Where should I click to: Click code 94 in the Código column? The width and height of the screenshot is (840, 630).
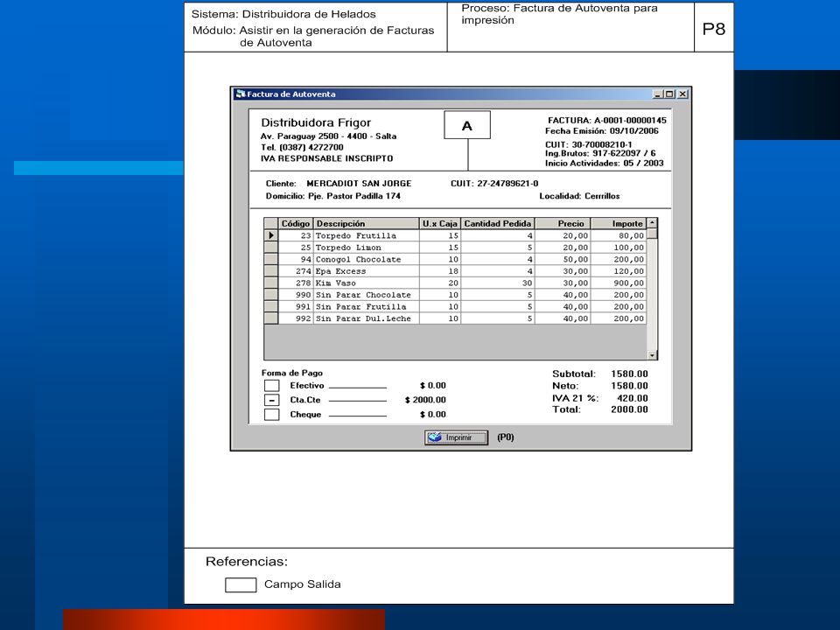click(x=295, y=259)
